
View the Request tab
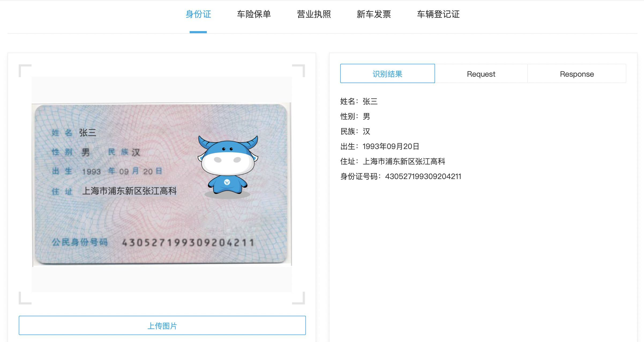click(x=481, y=73)
